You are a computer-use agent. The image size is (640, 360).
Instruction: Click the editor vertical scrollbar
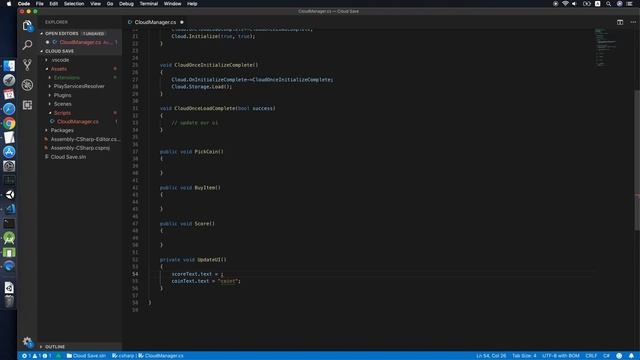click(637, 159)
